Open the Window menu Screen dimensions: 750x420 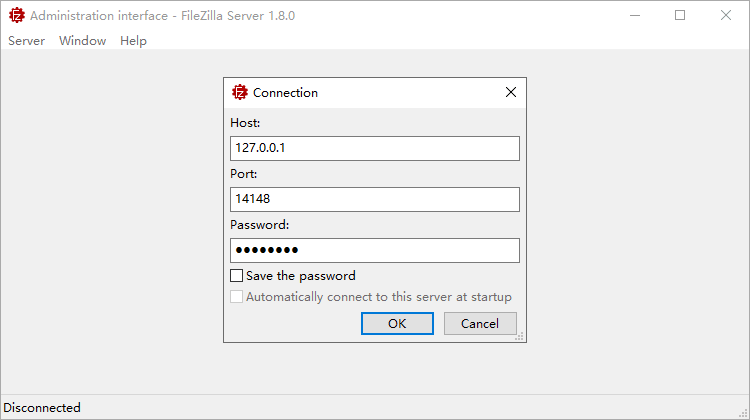point(82,41)
